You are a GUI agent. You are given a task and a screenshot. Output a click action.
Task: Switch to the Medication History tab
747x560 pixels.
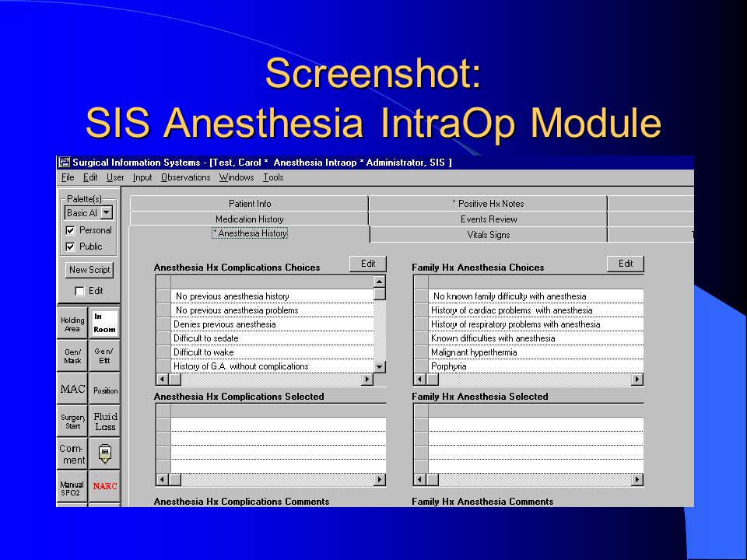coord(249,219)
